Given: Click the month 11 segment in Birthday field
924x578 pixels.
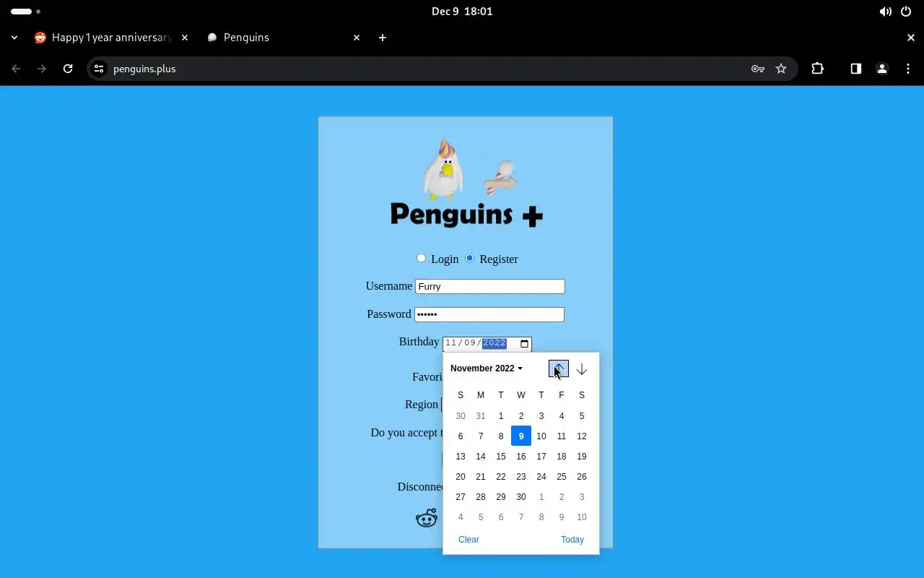Looking at the screenshot, I should (451, 343).
